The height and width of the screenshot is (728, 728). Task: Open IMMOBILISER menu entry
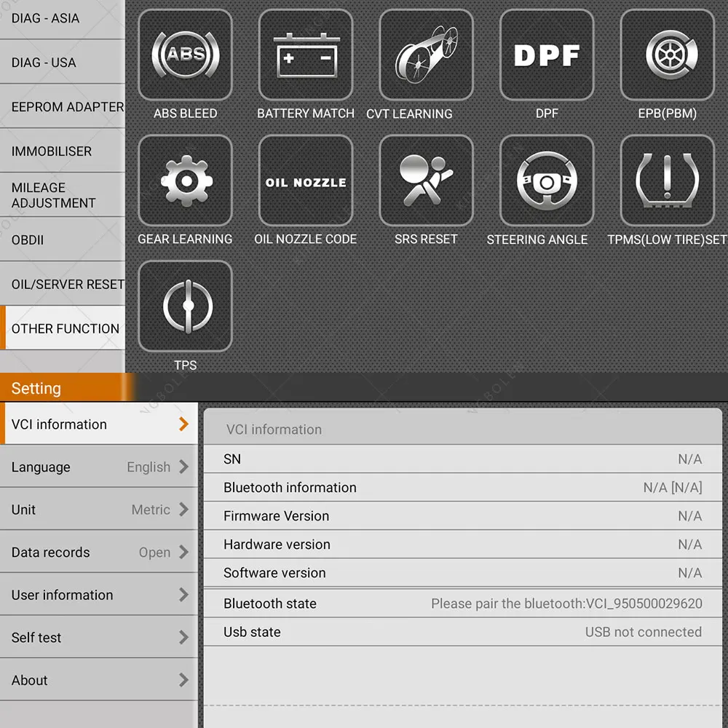62,151
